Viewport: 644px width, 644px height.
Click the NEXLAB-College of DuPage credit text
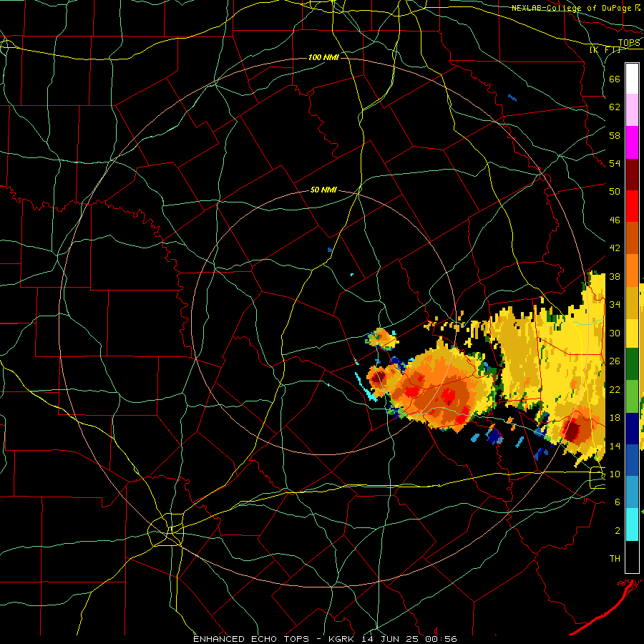tap(572, 8)
